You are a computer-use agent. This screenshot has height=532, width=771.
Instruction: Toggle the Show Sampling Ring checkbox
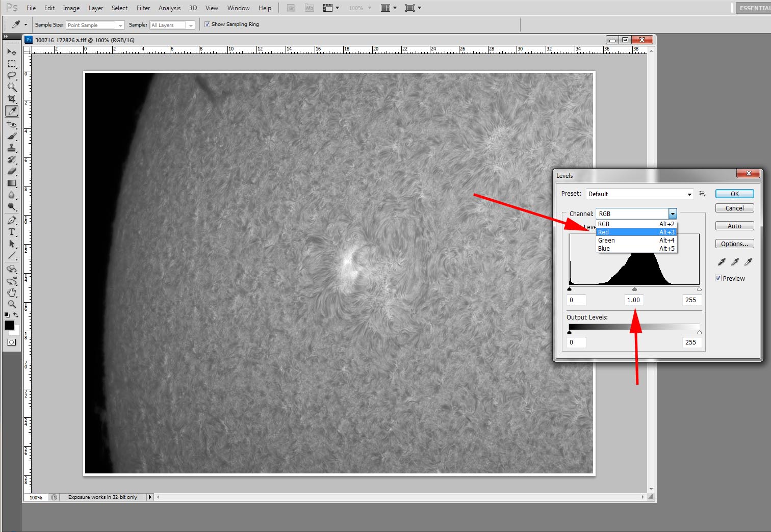207,24
